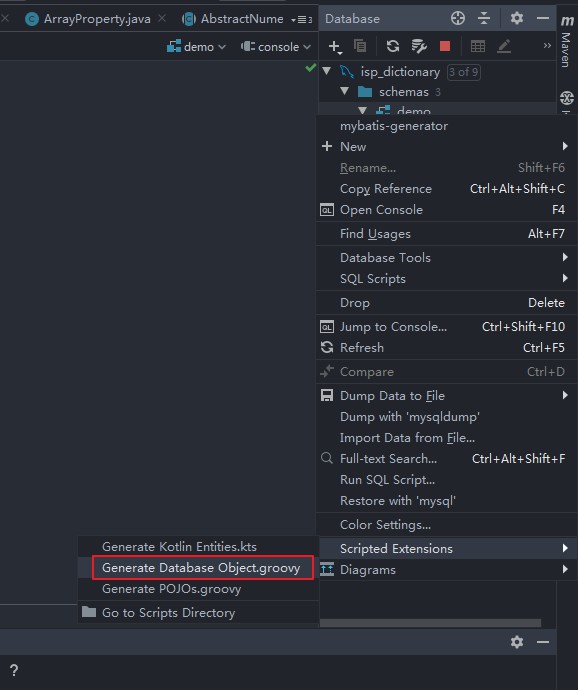Click the red stop/disconnect icon
Image resolution: width=578 pixels, height=690 pixels.
[445, 46]
